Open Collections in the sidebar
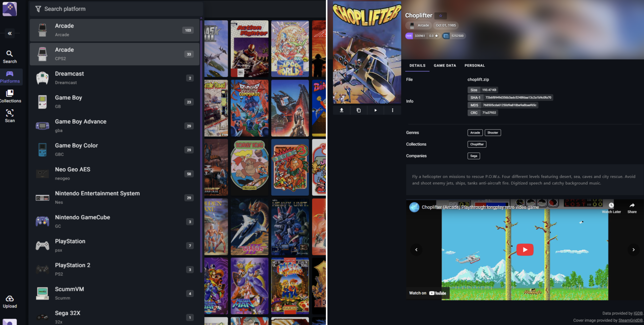 pyautogui.click(x=10, y=97)
